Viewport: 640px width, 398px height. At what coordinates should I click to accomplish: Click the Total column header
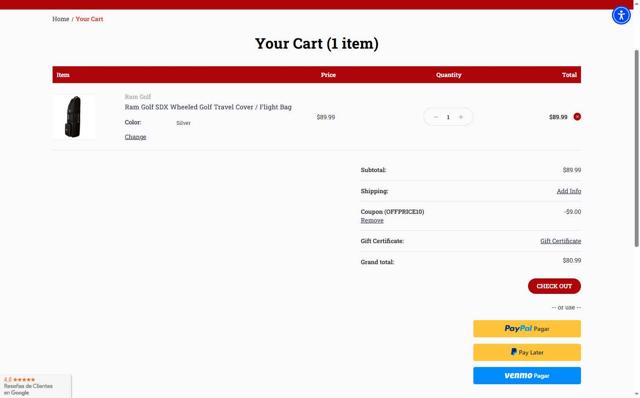coord(569,75)
